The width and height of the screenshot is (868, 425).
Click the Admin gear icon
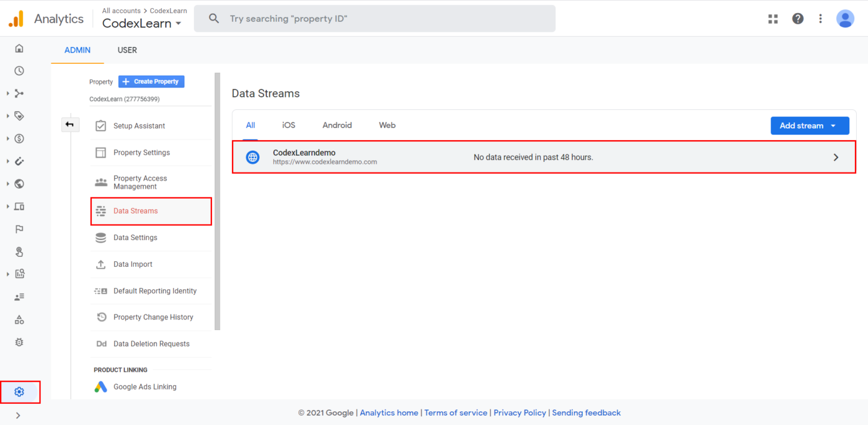(19, 392)
